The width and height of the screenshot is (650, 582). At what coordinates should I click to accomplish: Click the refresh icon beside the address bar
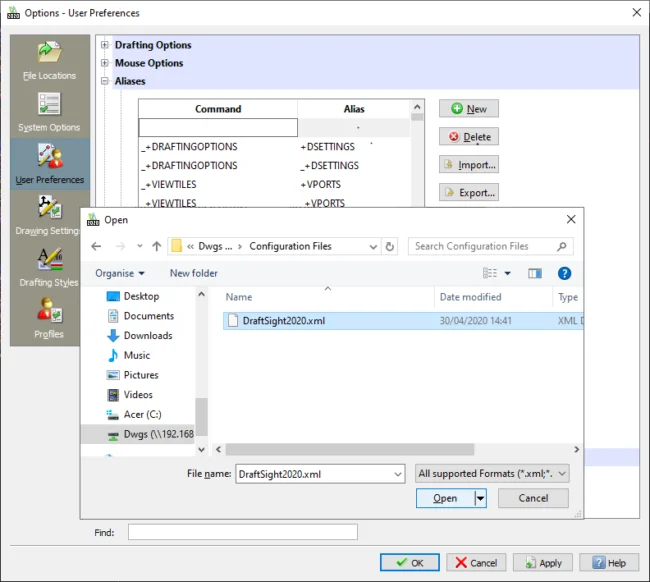(390, 246)
